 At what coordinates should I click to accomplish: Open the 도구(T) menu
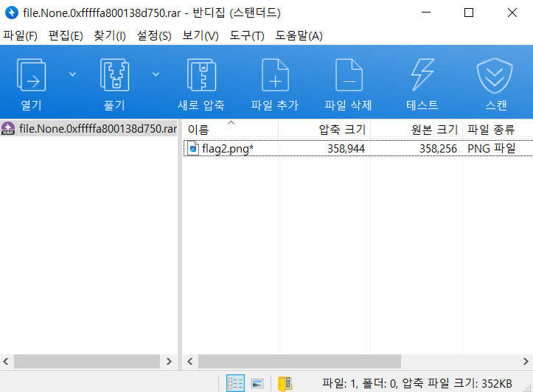point(247,35)
